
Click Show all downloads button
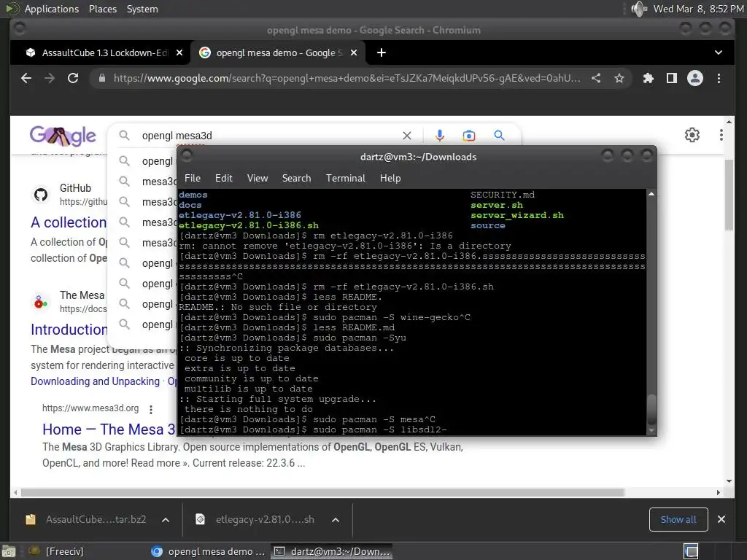pyautogui.click(x=678, y=519)
